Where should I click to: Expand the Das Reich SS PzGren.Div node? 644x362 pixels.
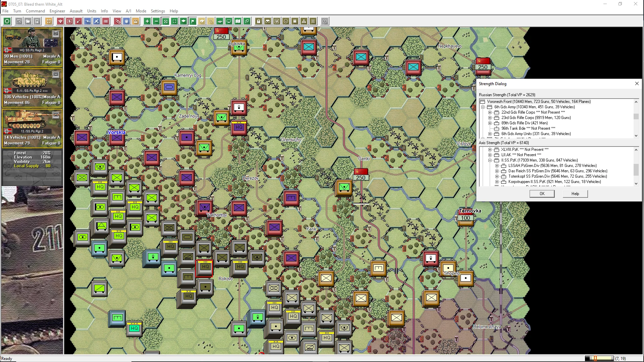pyautogui.click(x=497, y=171)
